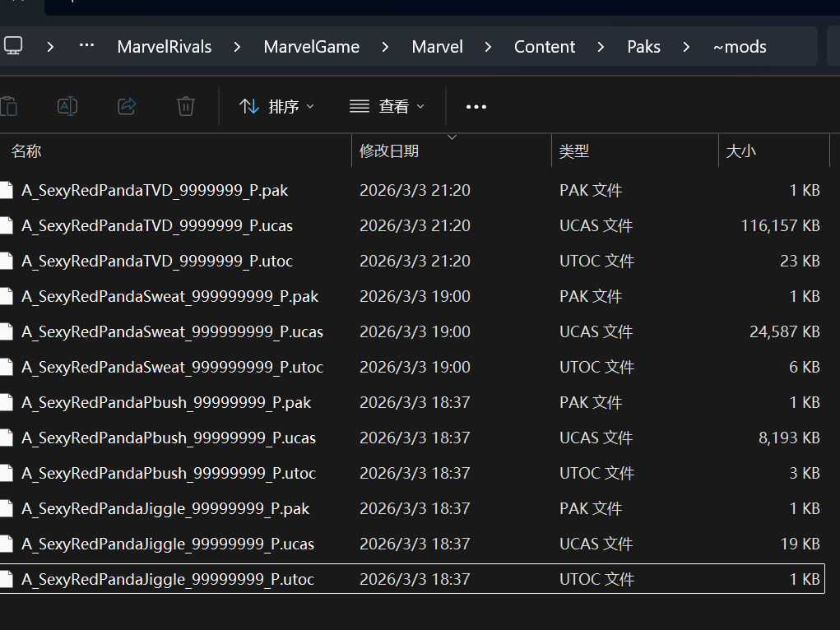This screenshot has height=630, width=840.
Task: Click the 8,193 KB size value
Action: click(789, 438)
